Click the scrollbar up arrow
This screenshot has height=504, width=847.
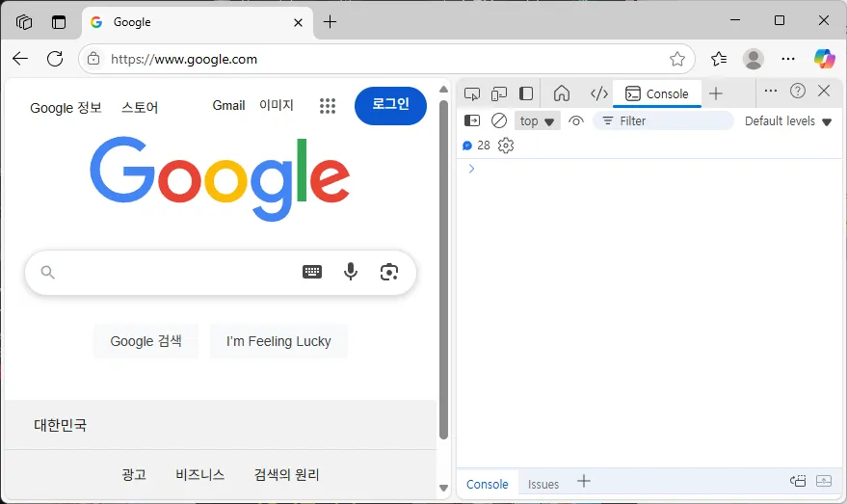click(443, 89)
